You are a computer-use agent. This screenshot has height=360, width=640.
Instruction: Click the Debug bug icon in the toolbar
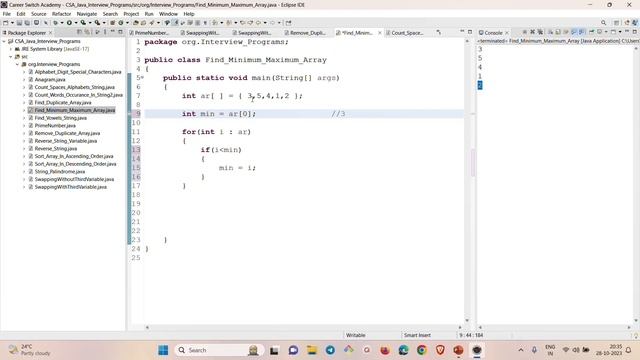coord(55,23)
